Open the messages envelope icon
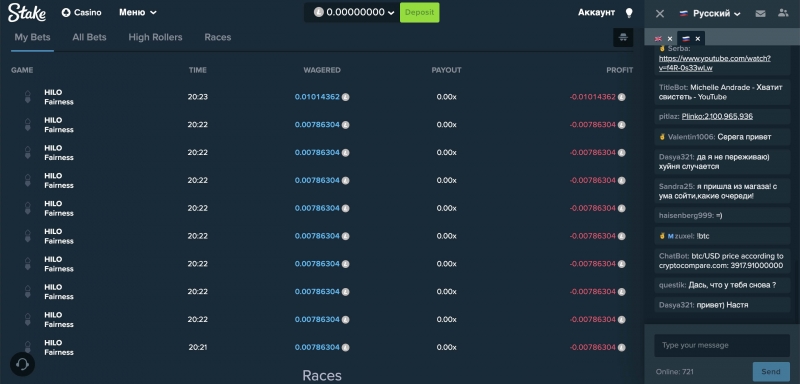The image size is (800, 384). [760, 14]
